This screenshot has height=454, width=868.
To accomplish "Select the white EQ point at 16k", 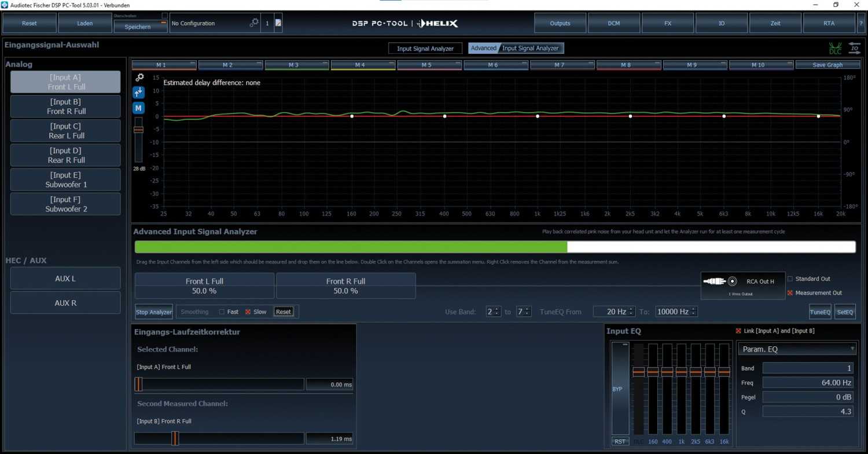I will point(818,116).
